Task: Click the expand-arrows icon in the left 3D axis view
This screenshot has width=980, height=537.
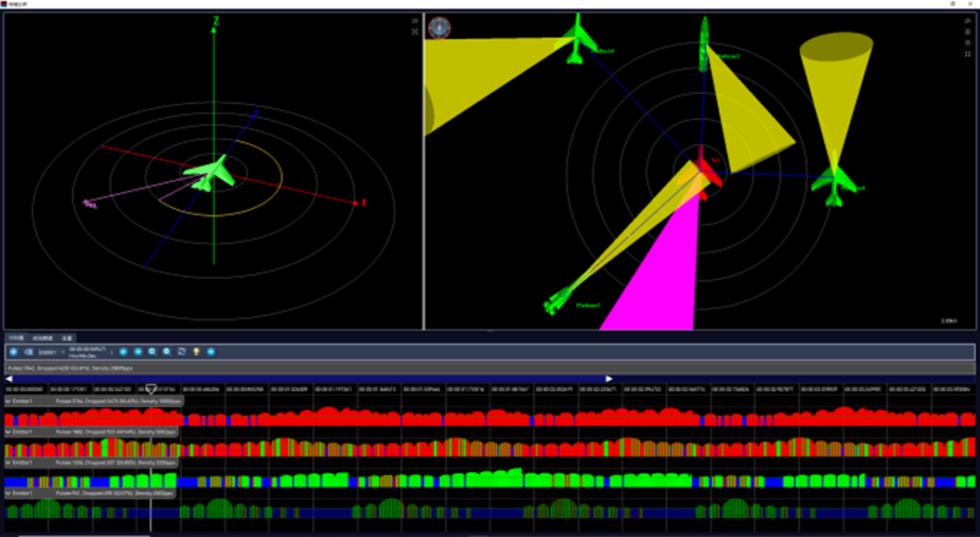Action: click(415, 32)
